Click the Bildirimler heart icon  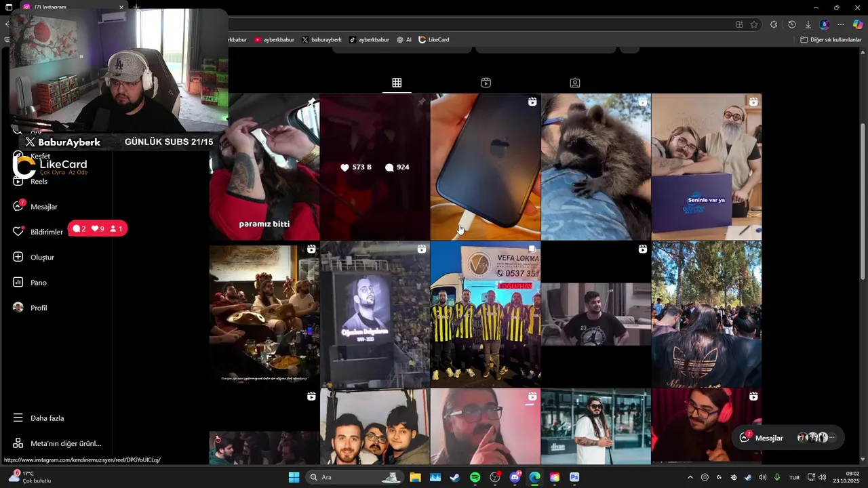tap(18, 232)
